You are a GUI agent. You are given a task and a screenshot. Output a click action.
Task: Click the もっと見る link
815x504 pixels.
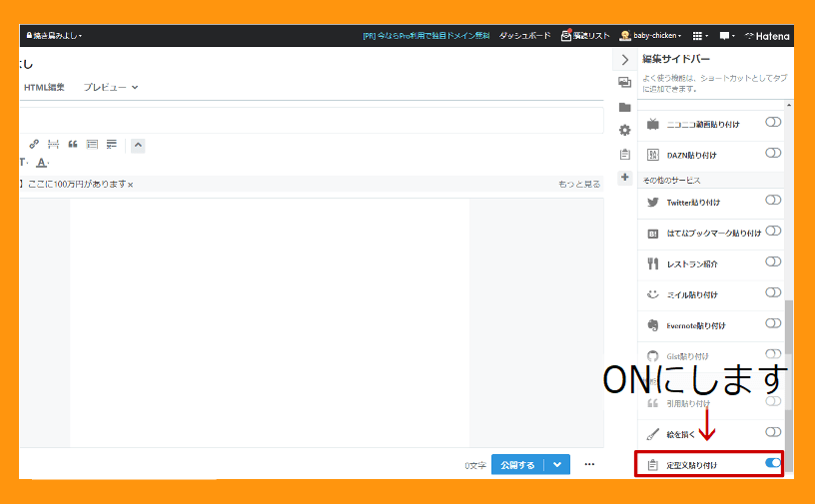tap(579, 184)
